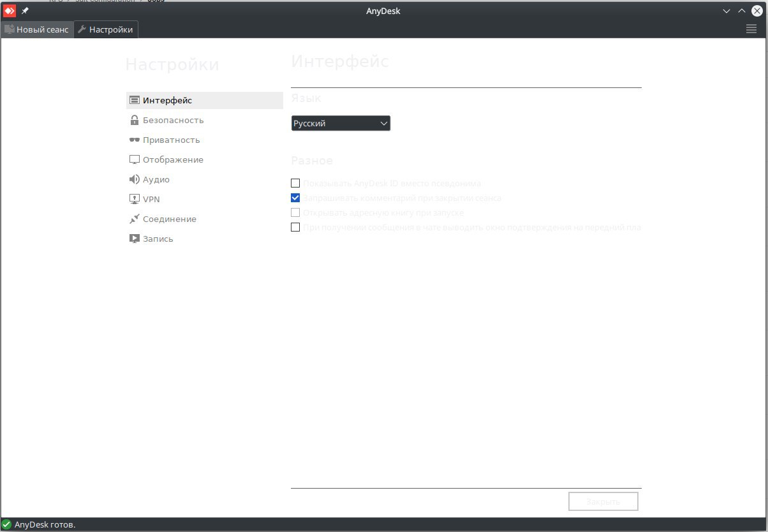This screenshot has width=768, height=532.
Task: Open the Безопасность lock icon section
Action: pos(135,120)
